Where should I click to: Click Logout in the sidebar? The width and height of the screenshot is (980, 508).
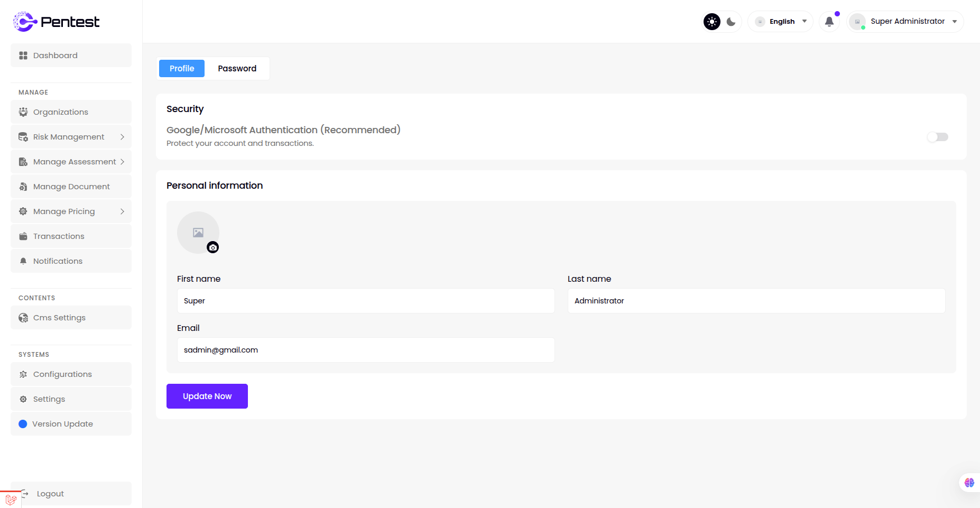click(50, 494)
